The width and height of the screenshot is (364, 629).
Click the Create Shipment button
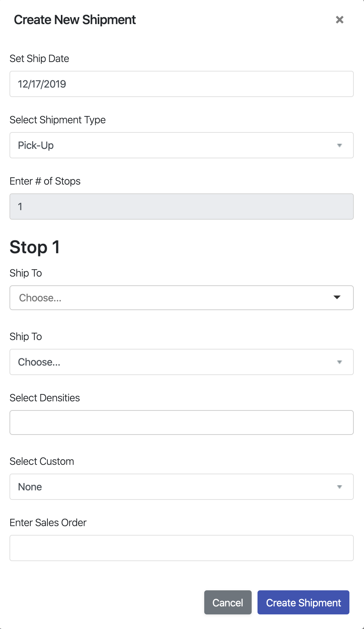click(303, 602)
